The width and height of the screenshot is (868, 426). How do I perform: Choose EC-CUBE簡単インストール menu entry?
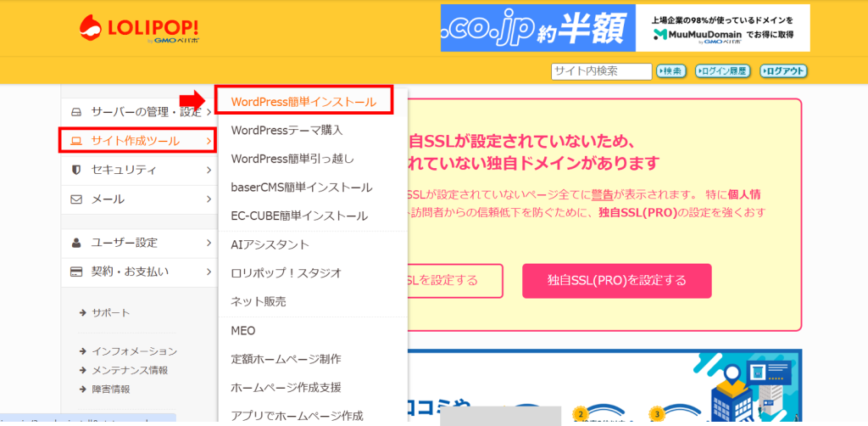[x=299, y=216]
